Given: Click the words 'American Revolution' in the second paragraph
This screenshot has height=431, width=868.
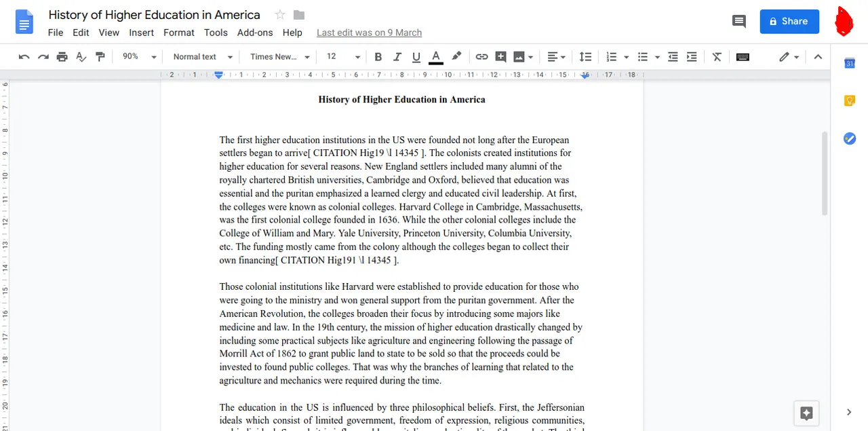Looking at the screenshot, I should tap(262, 314).
